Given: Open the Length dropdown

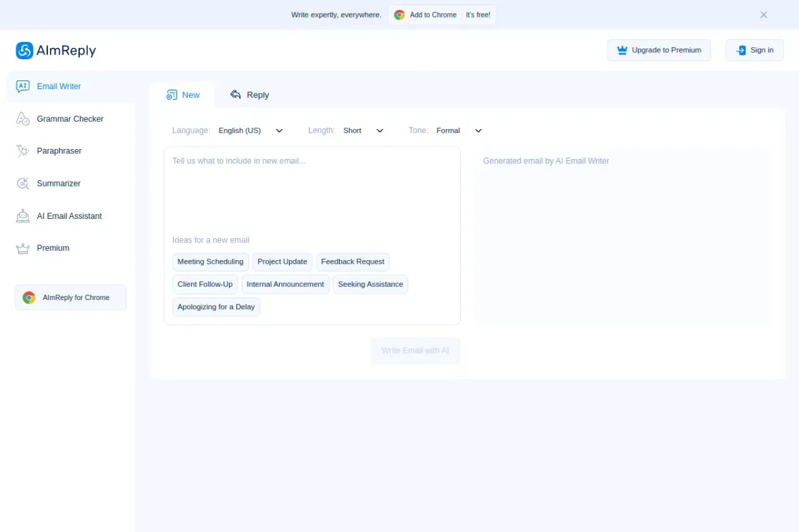Looking at the screenshot, I should (x=363, y=130).
